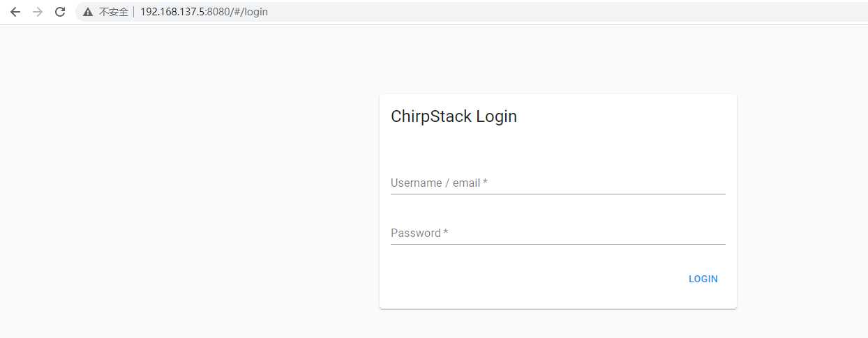Click the not-secure warning triangle icon
Screen dimensions: 868x338
coord(88,12)
